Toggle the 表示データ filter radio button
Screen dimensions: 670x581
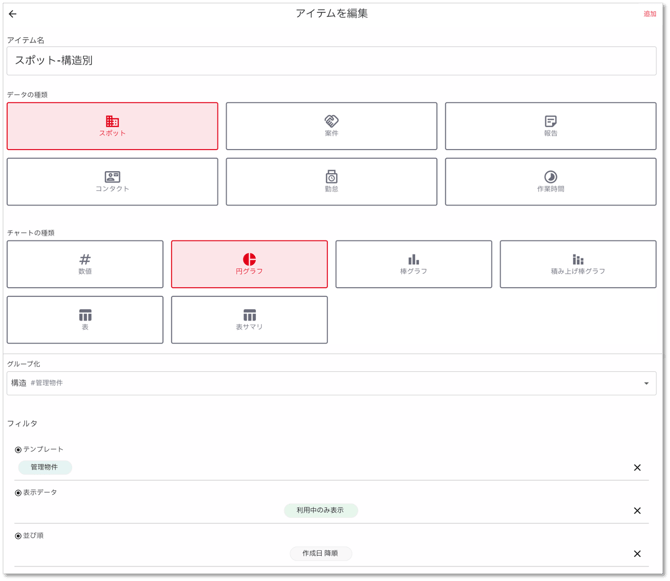pyautogui.click(x=18, y=493)
